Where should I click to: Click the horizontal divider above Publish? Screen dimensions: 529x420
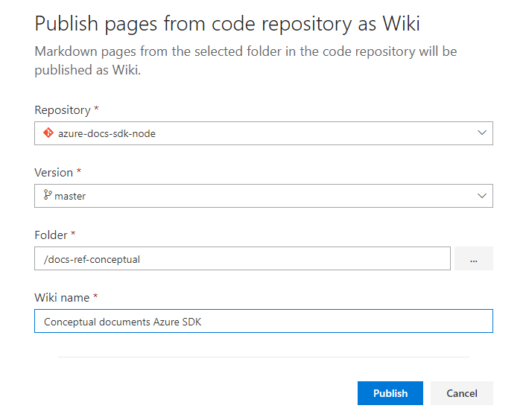click(263, 357)
